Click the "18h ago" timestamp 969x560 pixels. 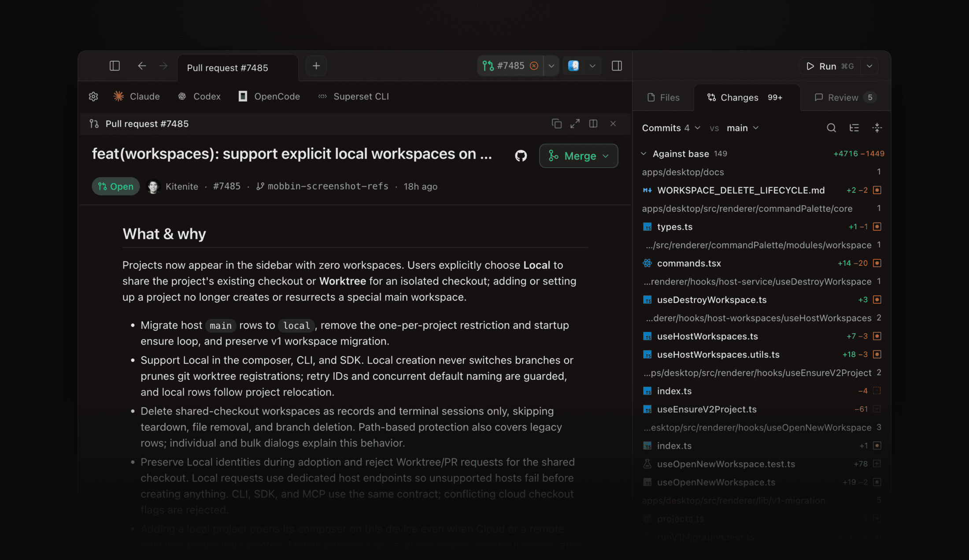tap(420, 187)
